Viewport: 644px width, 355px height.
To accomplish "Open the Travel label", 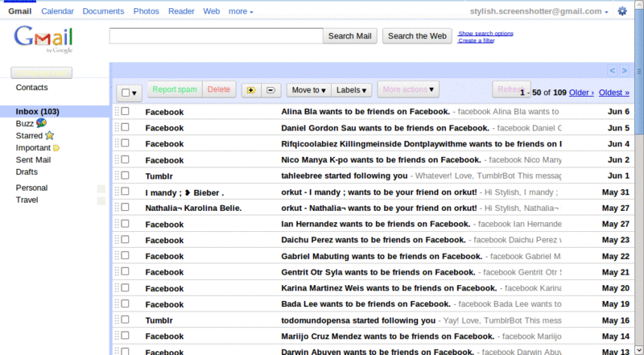I will (x=27, y=200).
